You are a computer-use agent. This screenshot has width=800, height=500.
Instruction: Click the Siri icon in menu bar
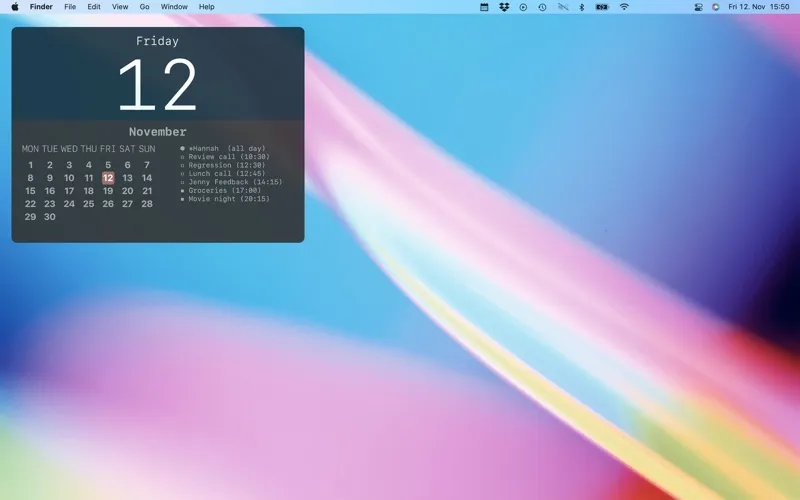pyautogui.click(x=715, y=7)
